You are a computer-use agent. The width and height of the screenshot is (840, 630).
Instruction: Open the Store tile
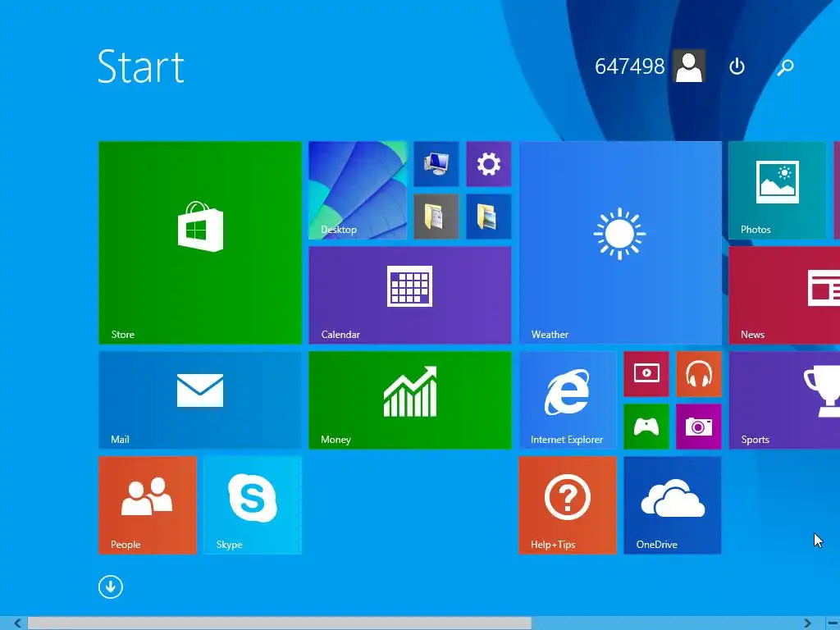pos(200,243)
